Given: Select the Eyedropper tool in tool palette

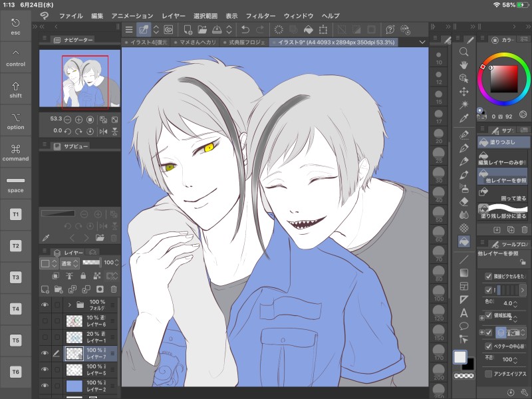Looking at the screenshot, I should pyautogui.click(x=464, y=118).
